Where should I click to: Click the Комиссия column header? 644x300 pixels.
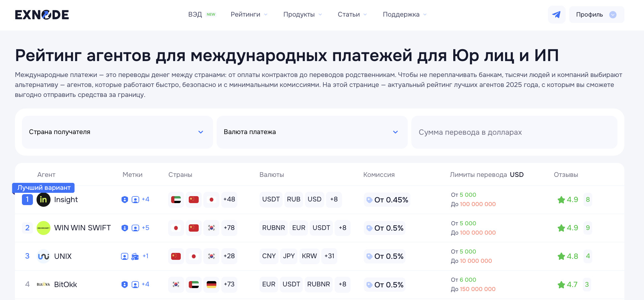(379, 175)
